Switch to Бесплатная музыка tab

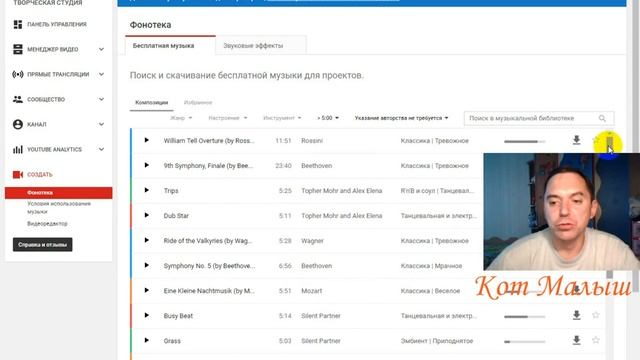coord(170,45)
